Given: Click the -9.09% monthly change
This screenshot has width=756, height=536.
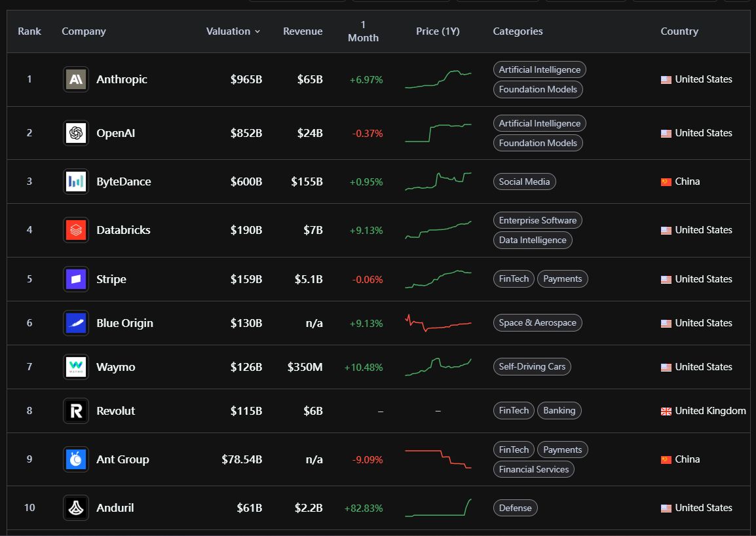Looking at the screenshot, I should 368,460.
